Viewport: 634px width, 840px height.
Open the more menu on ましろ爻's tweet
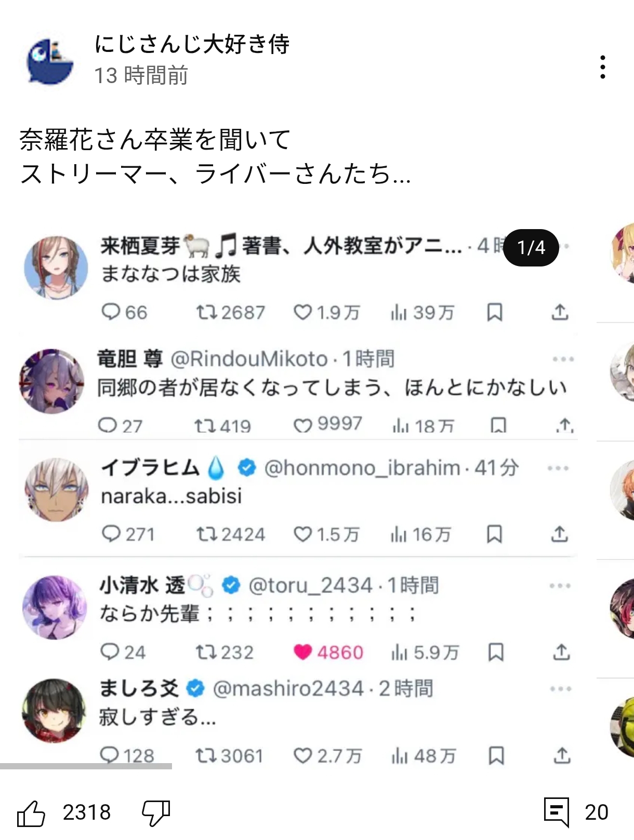click(x=561, y=689)
